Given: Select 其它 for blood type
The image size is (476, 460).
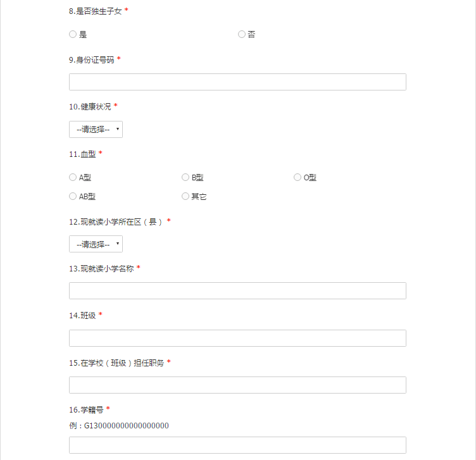Looking at the screenshot, I should 185,197.
